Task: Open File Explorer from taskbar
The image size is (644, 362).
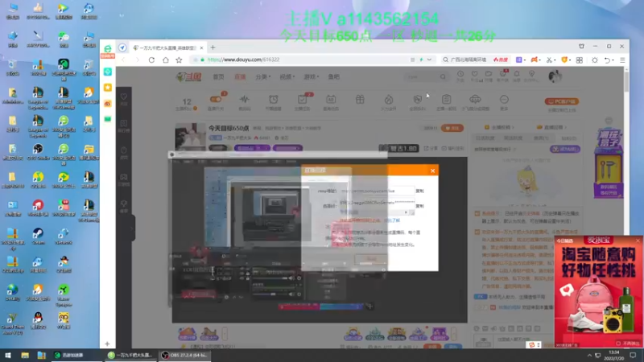Action: point(25,356)
